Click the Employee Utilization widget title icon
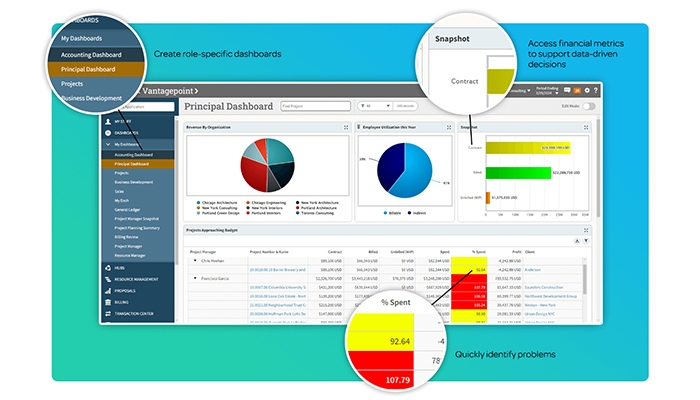The image size is (700, 400). (358, 127)
